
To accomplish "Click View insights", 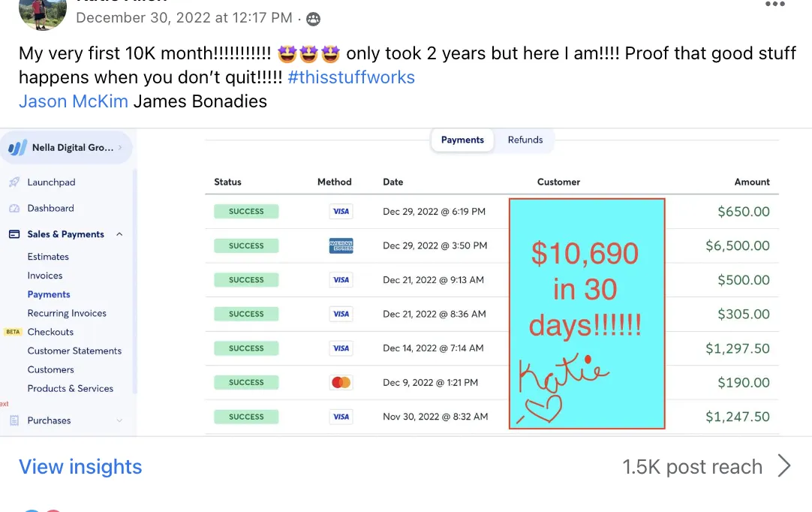I will [80, 467].
